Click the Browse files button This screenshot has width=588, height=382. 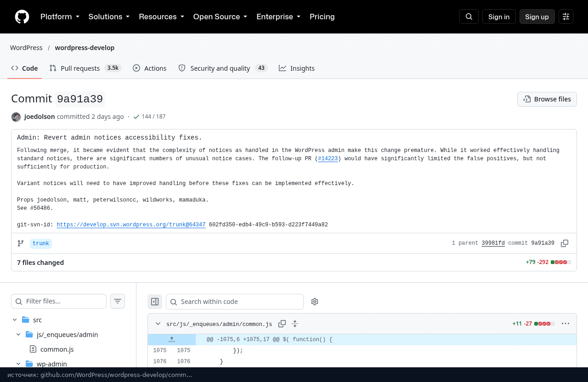click(547, 99)
